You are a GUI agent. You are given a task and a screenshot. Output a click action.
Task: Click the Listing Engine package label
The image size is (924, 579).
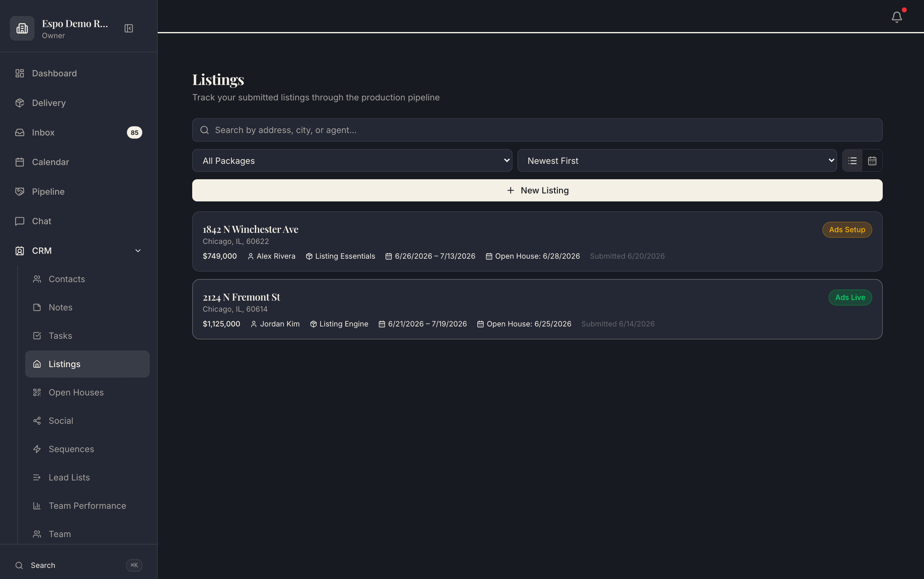tap(343, 324)
